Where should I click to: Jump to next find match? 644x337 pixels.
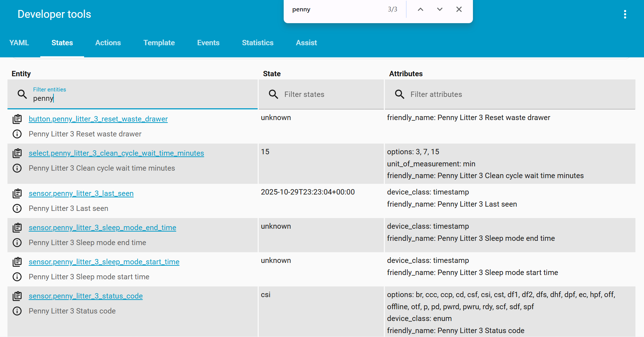[440, 10]
